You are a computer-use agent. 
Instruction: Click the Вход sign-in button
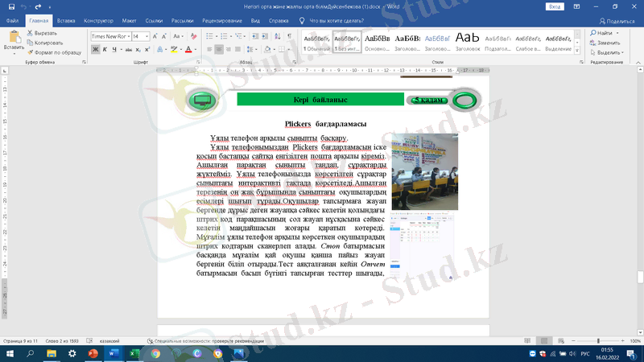[x=554, y=6]
